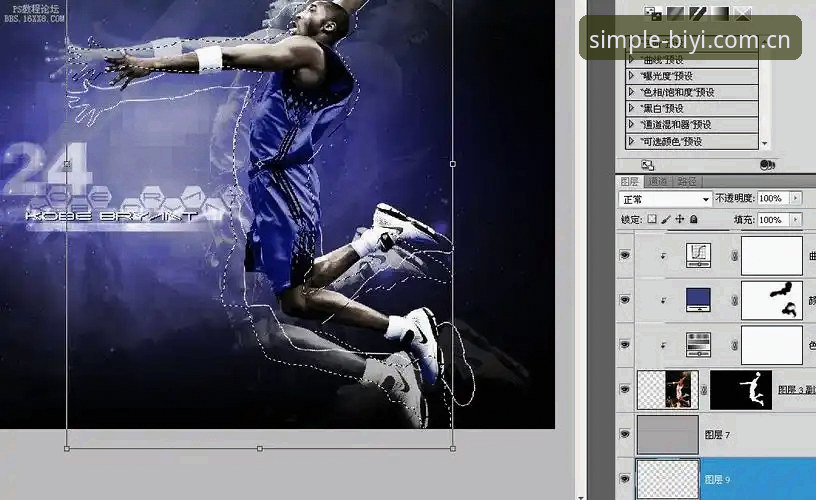The image size is (816, 500).
Task: Click the Gradient Map adjustment icon
Action: tap(720, 14)
